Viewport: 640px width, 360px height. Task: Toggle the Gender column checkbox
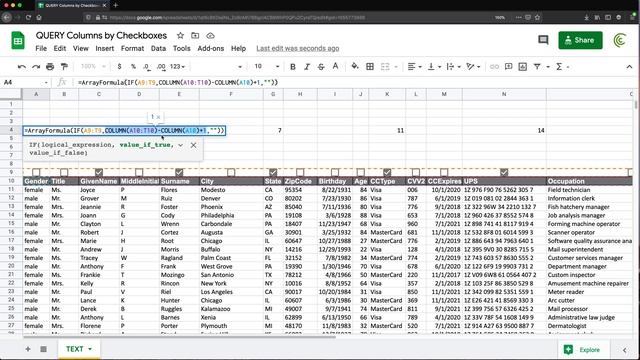click(x=36, y=172)
